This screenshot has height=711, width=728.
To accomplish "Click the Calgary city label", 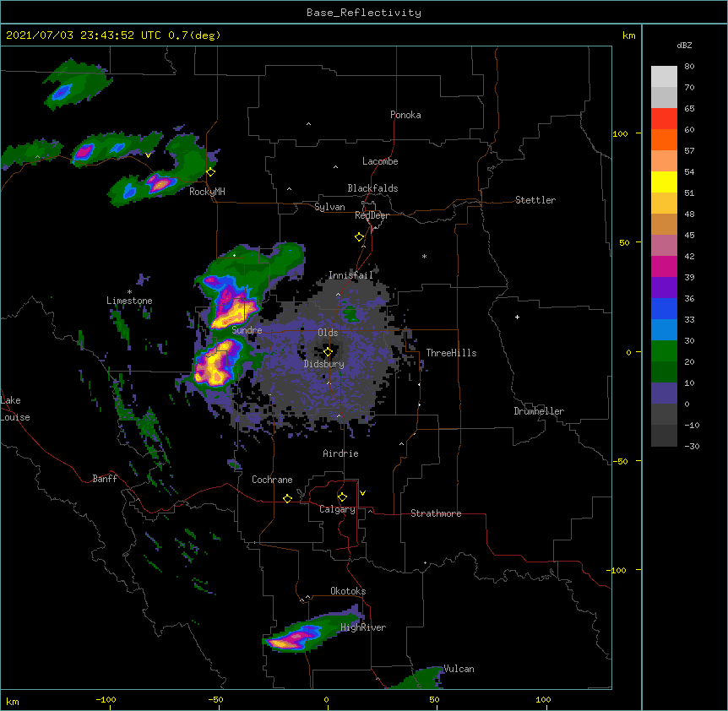I will 338,509.
